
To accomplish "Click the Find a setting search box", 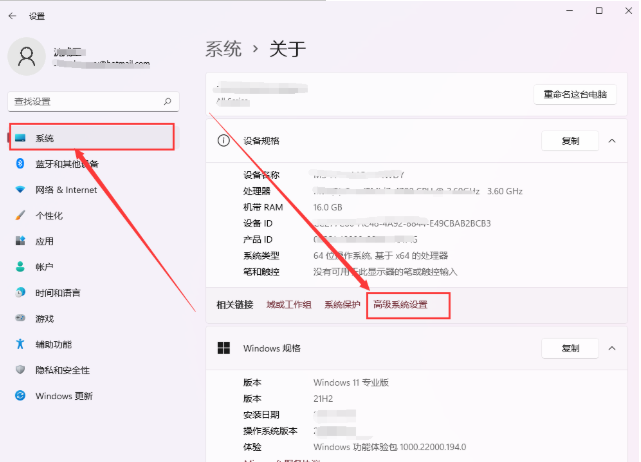I will [x=85, y=101].
